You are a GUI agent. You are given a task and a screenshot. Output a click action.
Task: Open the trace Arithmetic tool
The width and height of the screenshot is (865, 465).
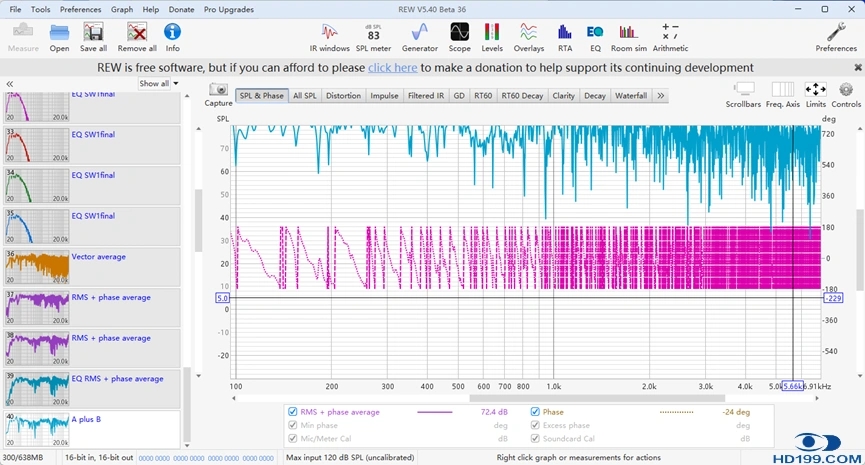(670, 37)
